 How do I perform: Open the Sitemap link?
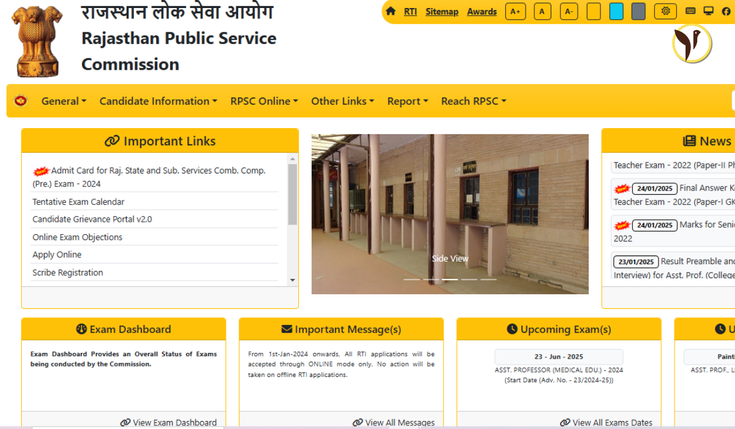[x=442, y=12]
